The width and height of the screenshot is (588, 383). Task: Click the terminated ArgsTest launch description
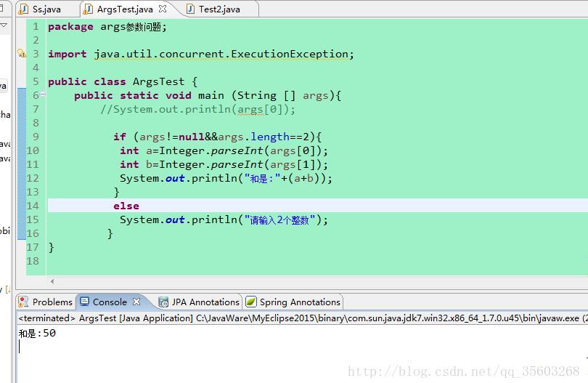[x=302, y=318]
